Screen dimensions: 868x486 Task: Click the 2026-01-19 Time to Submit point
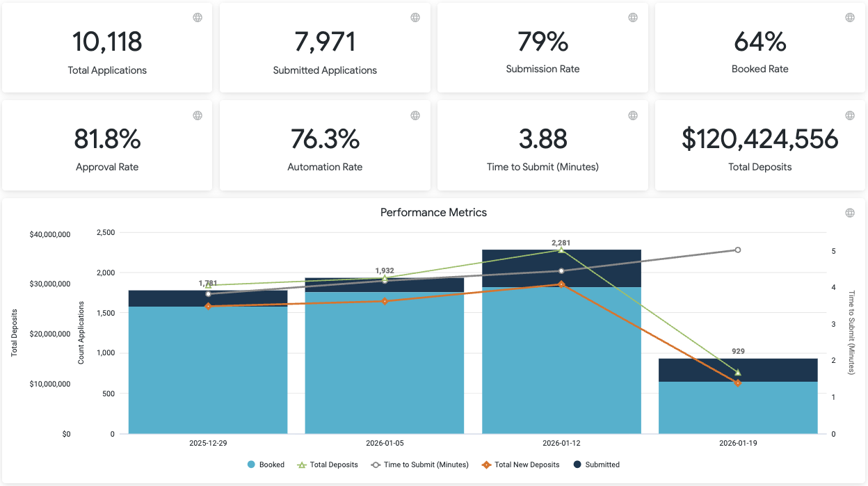[x=738, y=250]
